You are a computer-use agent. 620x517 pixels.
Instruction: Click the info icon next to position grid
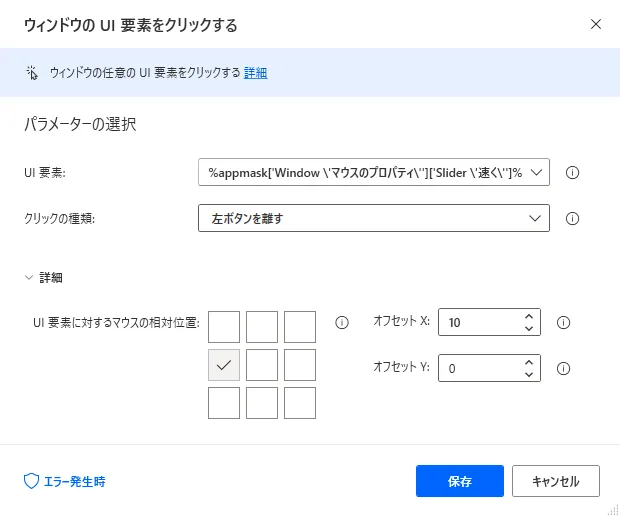click(x=342, y=322)
